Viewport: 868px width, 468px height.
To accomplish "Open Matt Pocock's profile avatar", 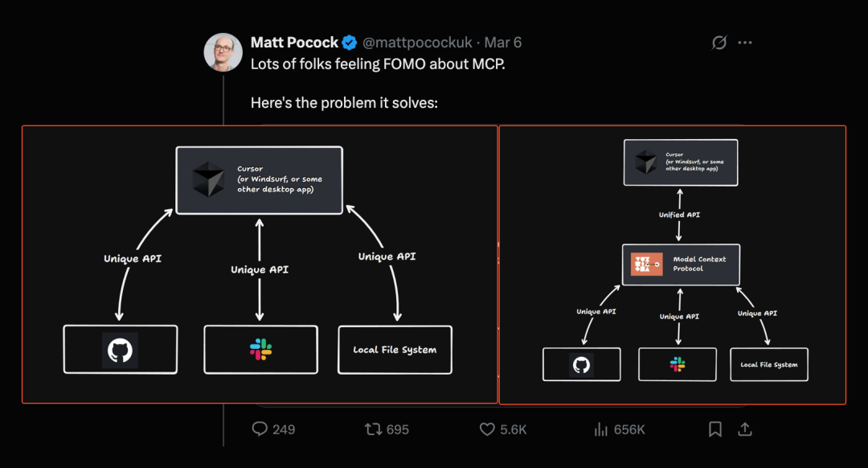I will pos(223,52).
